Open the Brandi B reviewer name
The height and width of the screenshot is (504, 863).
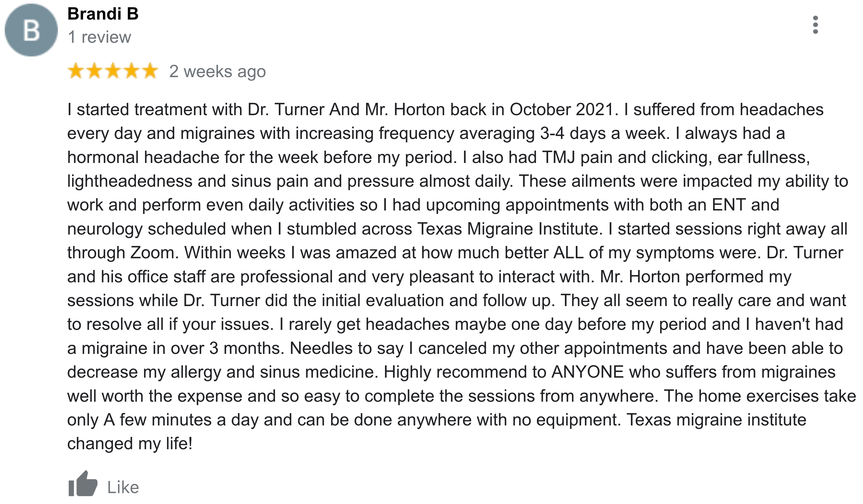(103, 14)
